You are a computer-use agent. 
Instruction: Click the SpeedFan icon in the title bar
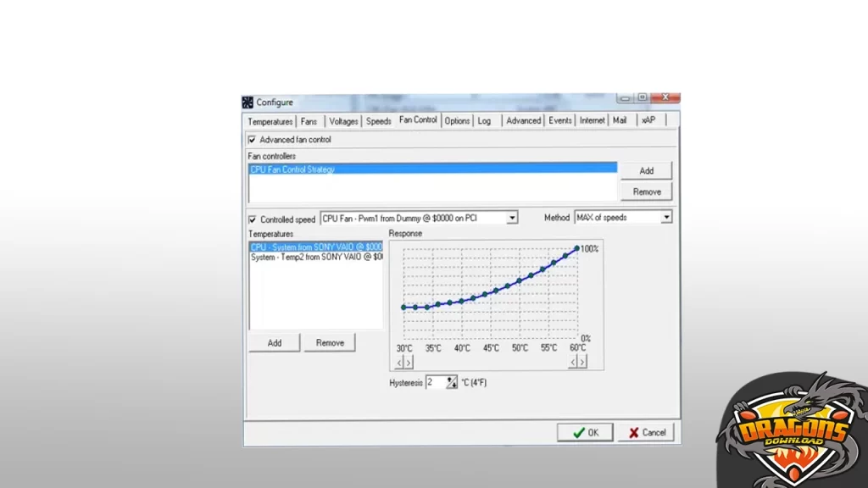248,103
